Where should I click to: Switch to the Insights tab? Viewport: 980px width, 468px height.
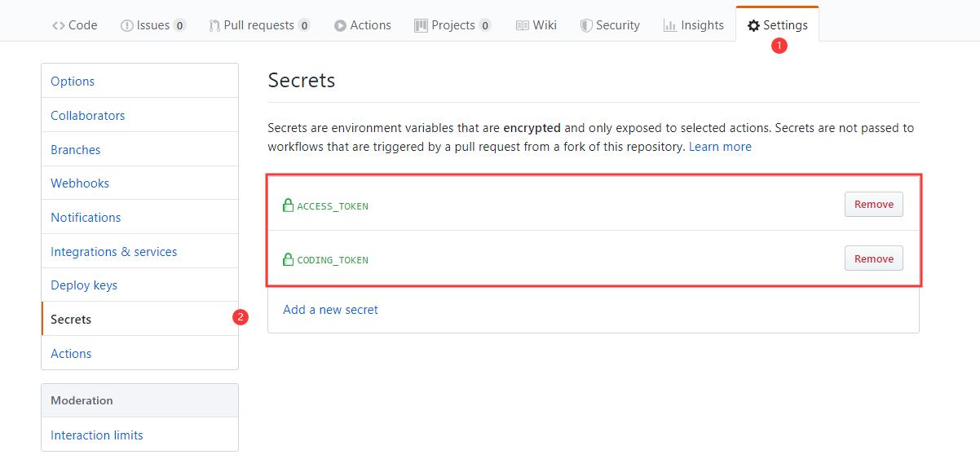click(x=693, y=25)
